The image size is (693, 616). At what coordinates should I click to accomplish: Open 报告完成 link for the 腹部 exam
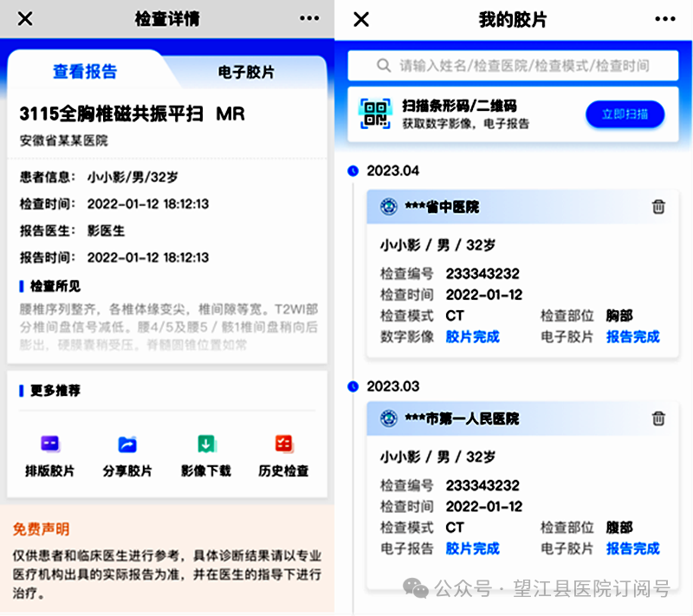[633, 548]
